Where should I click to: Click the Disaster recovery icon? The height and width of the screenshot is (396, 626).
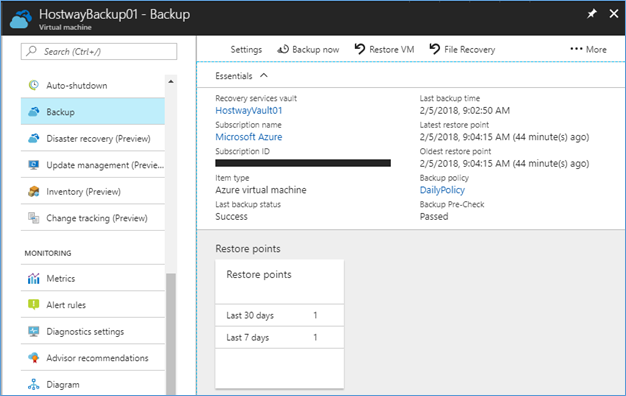34,139
